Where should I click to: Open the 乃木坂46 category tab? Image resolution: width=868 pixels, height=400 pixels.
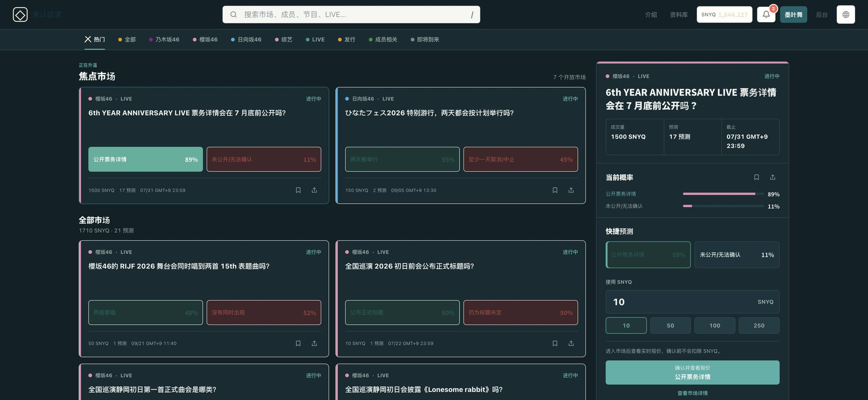164,40
